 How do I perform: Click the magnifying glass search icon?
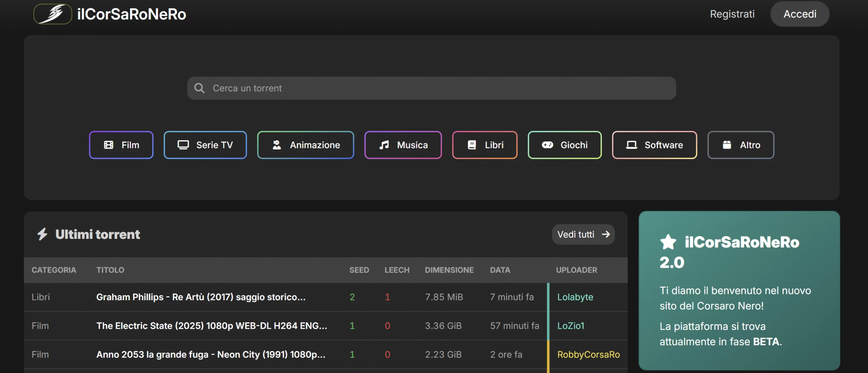point(199,88)
